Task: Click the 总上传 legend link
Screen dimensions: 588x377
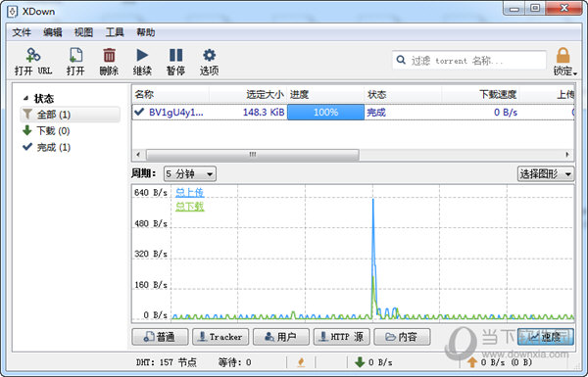Action: tap(189, 193)
